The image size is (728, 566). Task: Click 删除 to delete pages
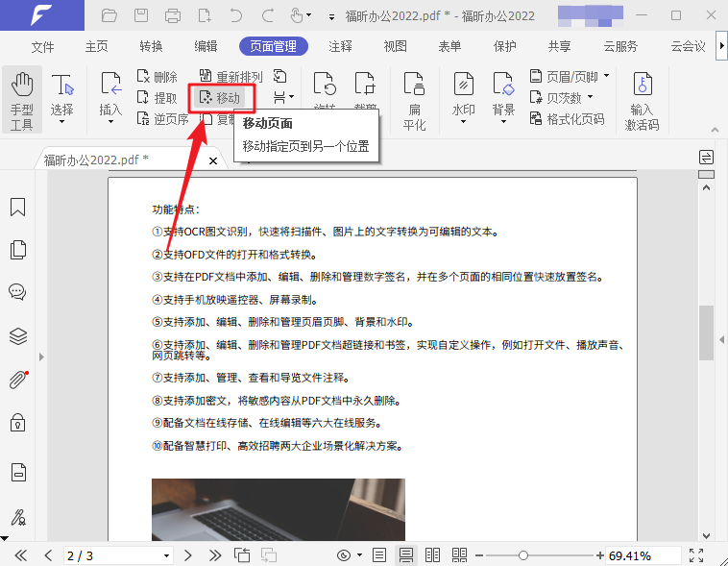[158, 76]
